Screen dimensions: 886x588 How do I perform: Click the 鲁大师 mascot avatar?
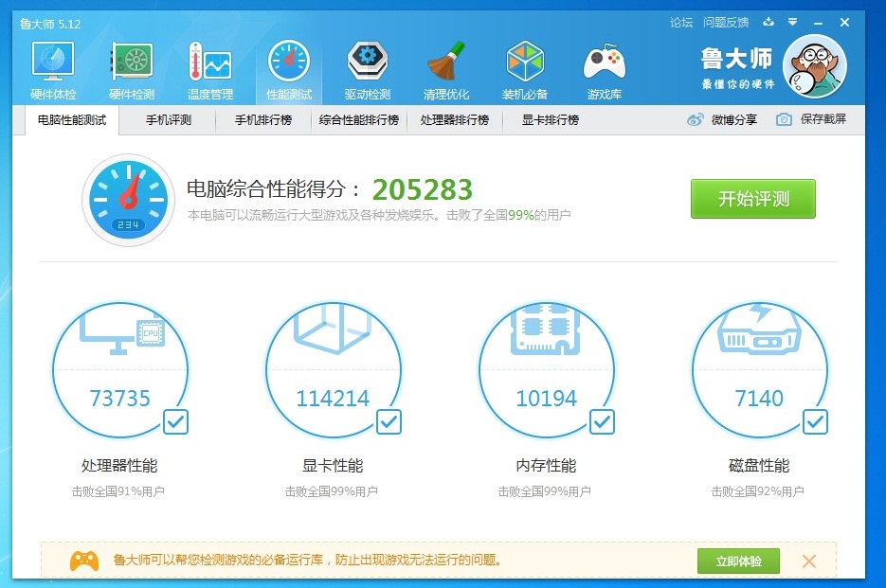tap(814, 66)
